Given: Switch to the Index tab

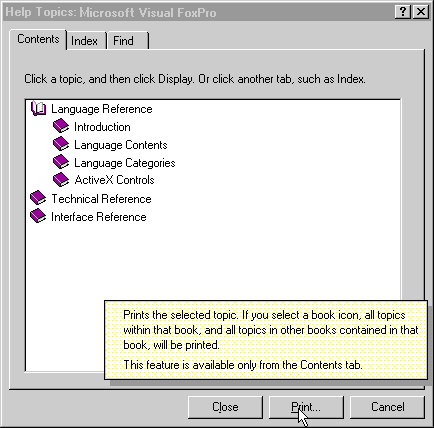Looking at the screenshot, I should tap(86, 41).
